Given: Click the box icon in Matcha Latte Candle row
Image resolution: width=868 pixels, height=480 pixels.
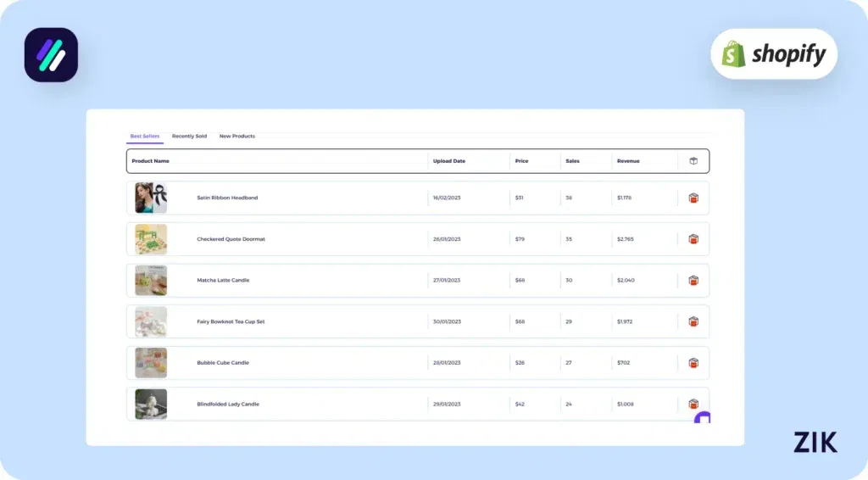Looking at the screenshot, I should [693, 281].
